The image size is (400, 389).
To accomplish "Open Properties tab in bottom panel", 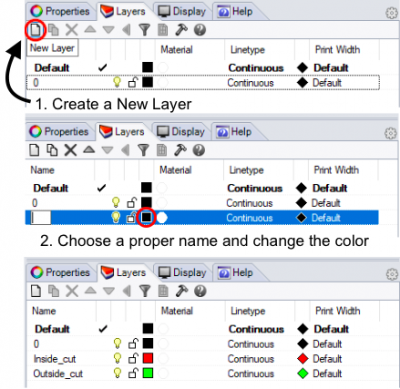I will pos(61,272).
